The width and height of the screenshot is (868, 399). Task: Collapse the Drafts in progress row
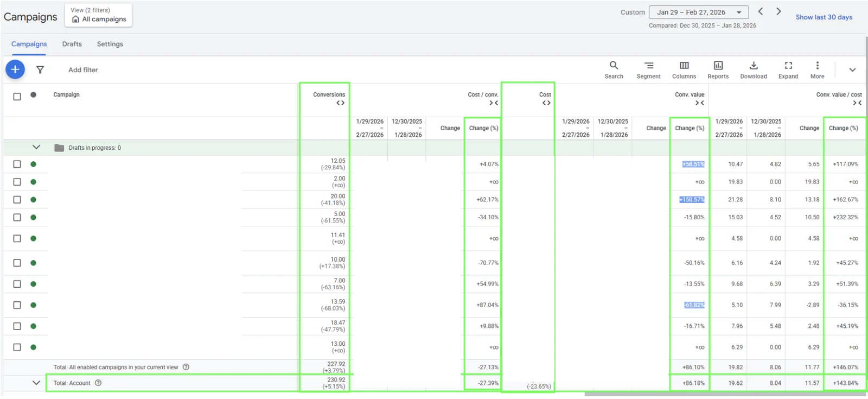[36, 147]
